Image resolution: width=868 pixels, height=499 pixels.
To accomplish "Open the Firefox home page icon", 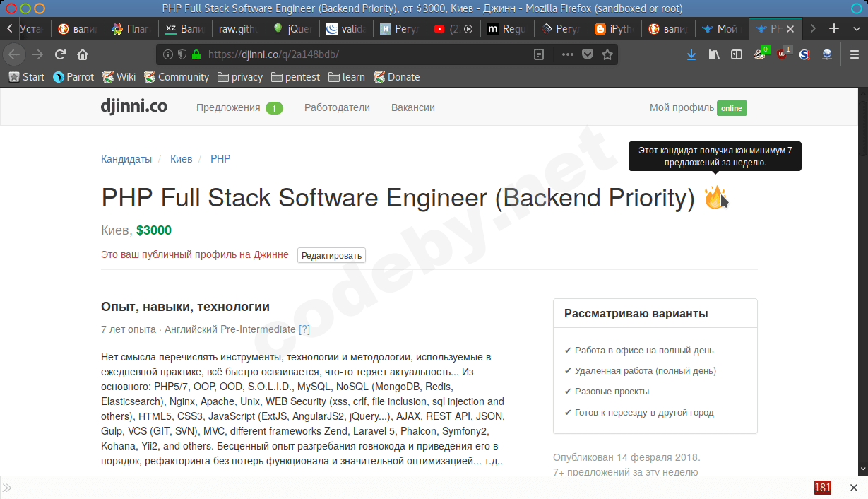I will click(83, 54).
